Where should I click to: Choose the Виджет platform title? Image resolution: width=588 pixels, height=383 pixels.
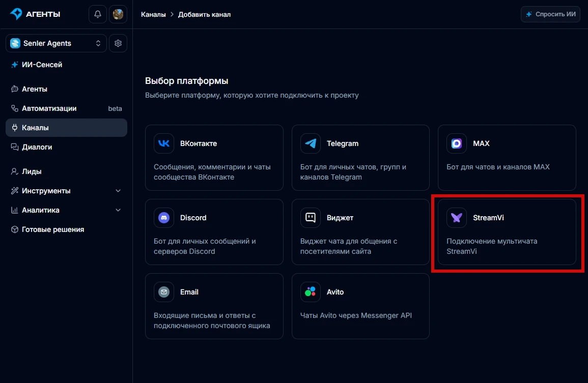coord(340,218)
